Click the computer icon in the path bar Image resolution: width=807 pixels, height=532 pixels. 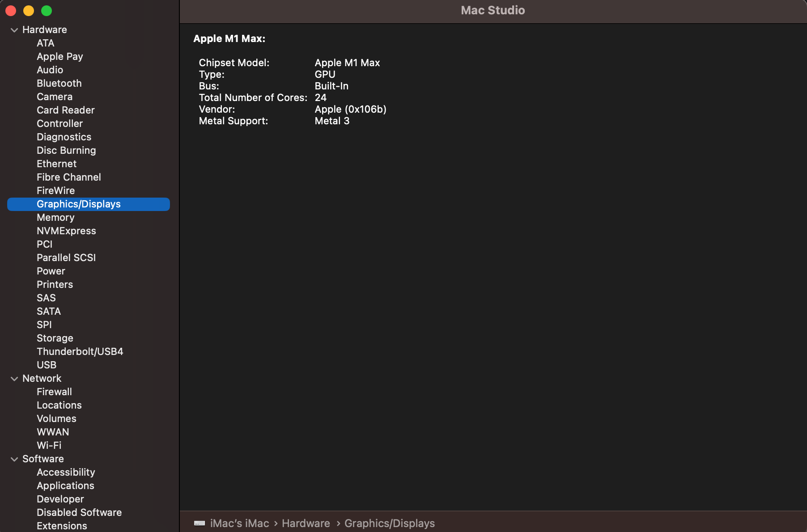coord(200,523)
